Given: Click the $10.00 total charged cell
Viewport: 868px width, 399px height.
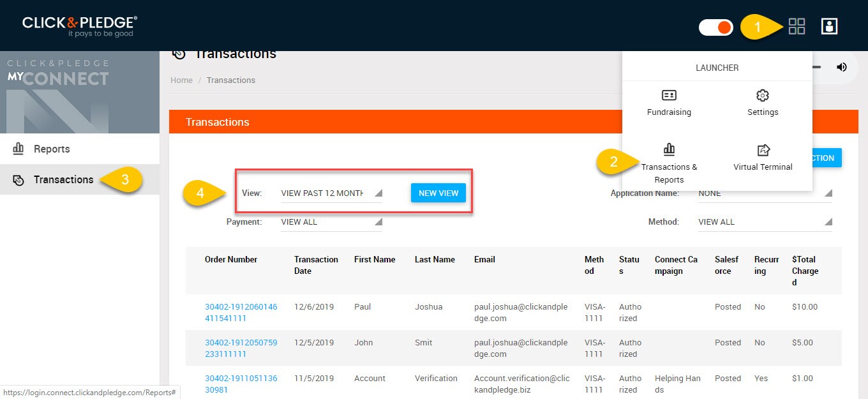Looking at the screenshot, I should click(805, 306).
